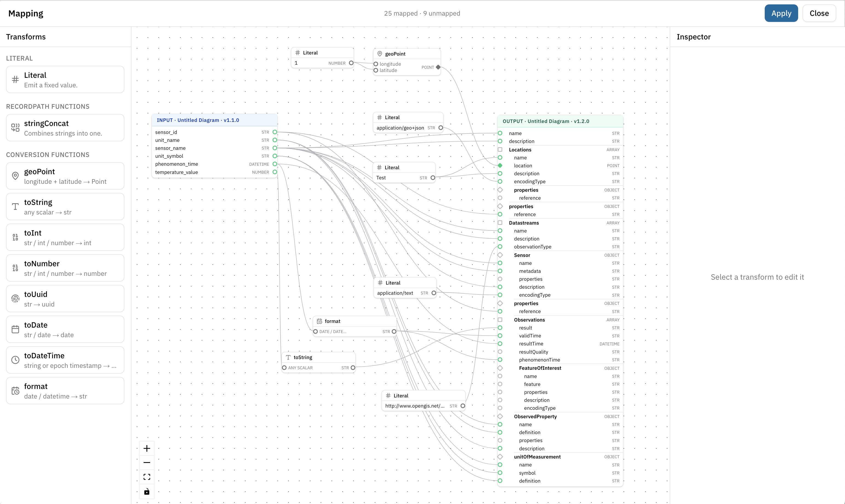Screen dimensions: 845x504
Task: Click the Datastreams array square marker
Action: pyautogui.click(x=500, y=223)
